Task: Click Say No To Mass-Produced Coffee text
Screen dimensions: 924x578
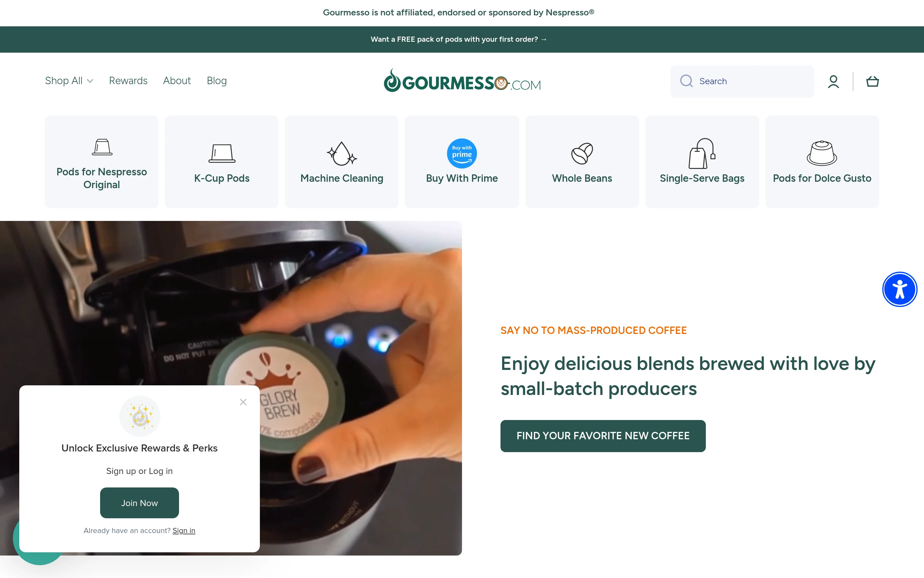Action: (593, 330)
